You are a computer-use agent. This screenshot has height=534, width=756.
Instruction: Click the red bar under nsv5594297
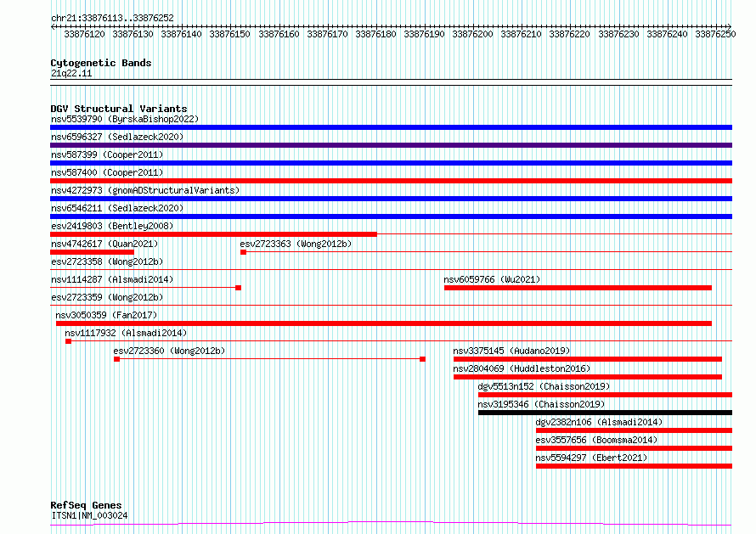pos(634,467)
